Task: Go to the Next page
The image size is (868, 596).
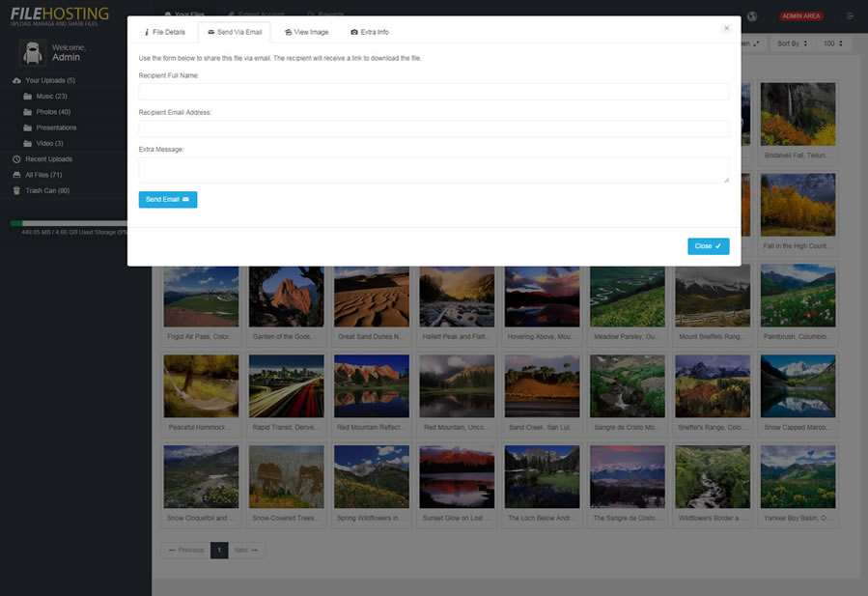Action: tap(246, 550)
